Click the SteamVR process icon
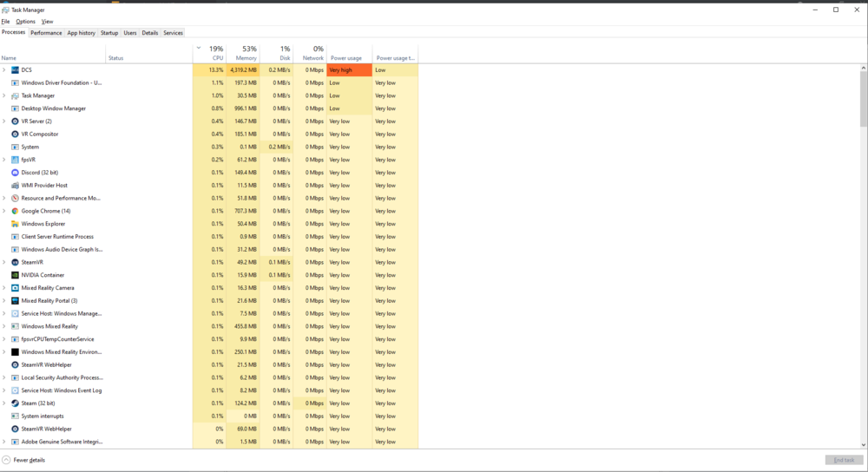This screenshot has height=472, width=868. point(15,262)
